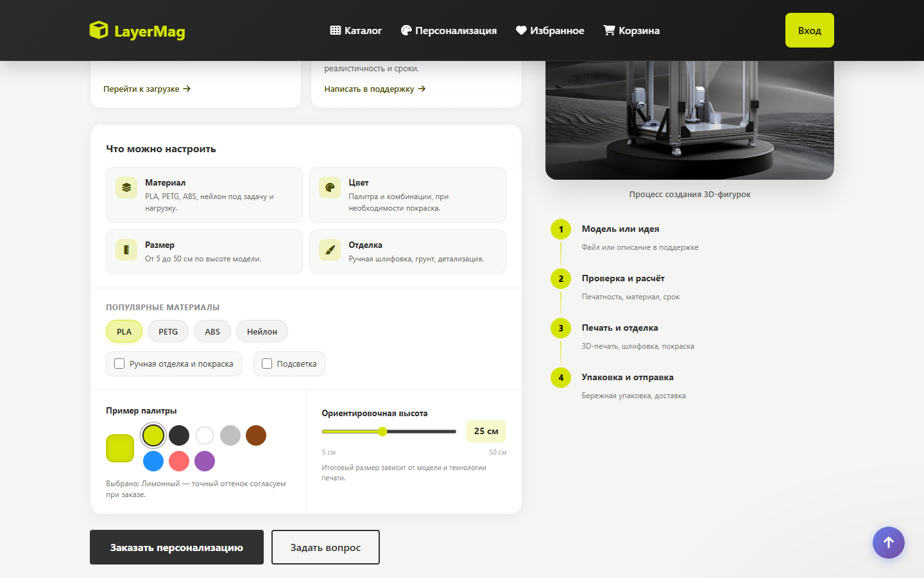
Task: Open the Каталог menu item
Action: 356,30
